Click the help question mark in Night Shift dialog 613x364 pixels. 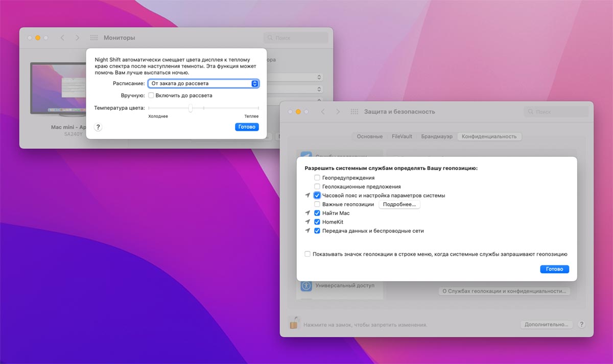pyautogui.click(x=99, y=127)
